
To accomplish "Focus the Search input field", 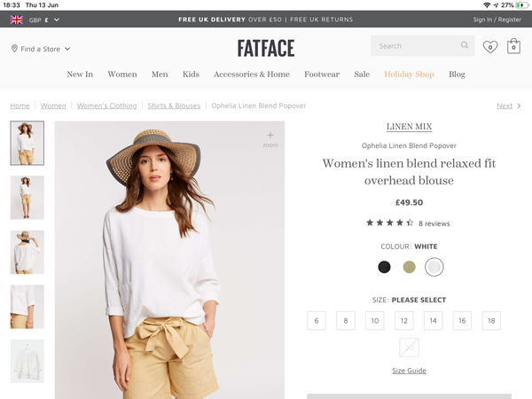I will tap(422, 46).
